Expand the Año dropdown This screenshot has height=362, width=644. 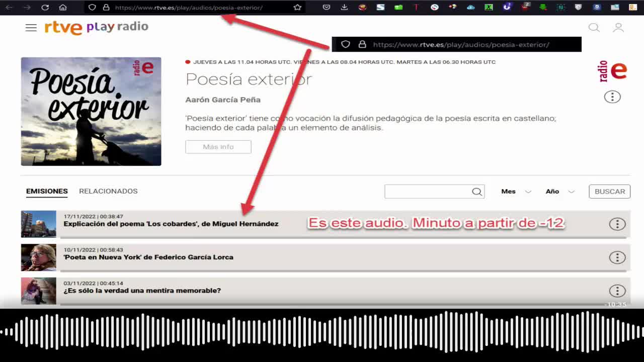pos(560,192)
